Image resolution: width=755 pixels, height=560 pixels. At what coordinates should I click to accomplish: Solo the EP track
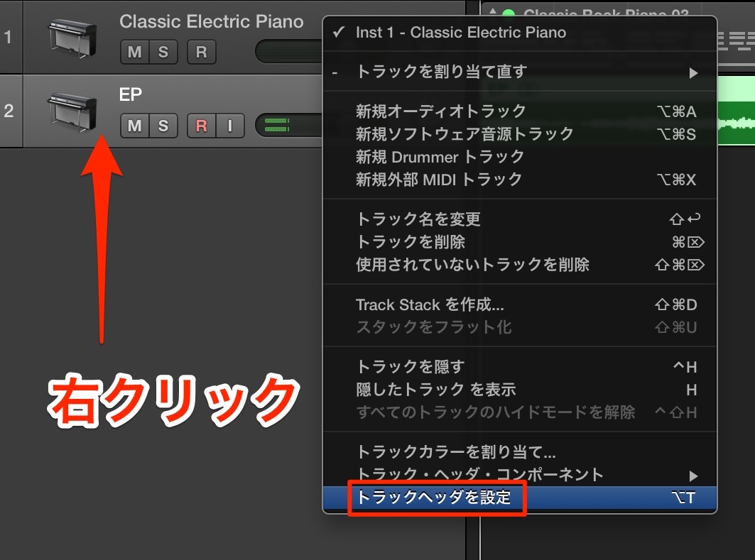pos(163,126)
